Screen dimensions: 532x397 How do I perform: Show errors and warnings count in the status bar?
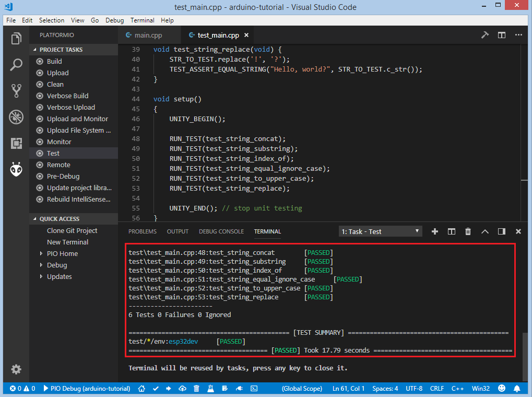(x=22, y=389)
